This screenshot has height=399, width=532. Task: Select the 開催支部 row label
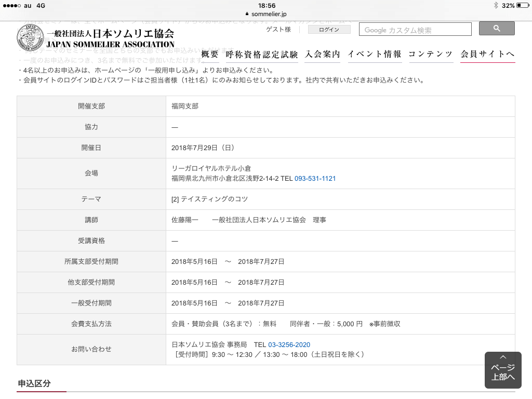[91, 106]
